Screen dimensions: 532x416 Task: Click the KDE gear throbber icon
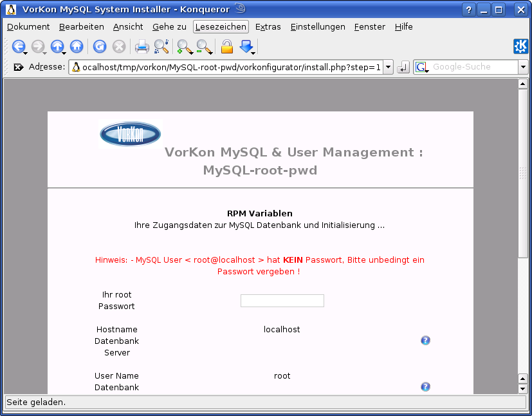[x=521, y=46]
